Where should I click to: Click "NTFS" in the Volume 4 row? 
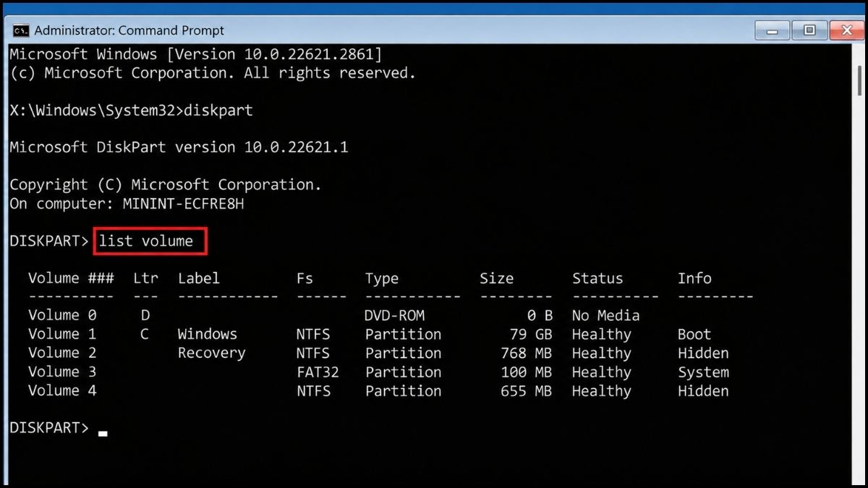click(x=313, y=390)
